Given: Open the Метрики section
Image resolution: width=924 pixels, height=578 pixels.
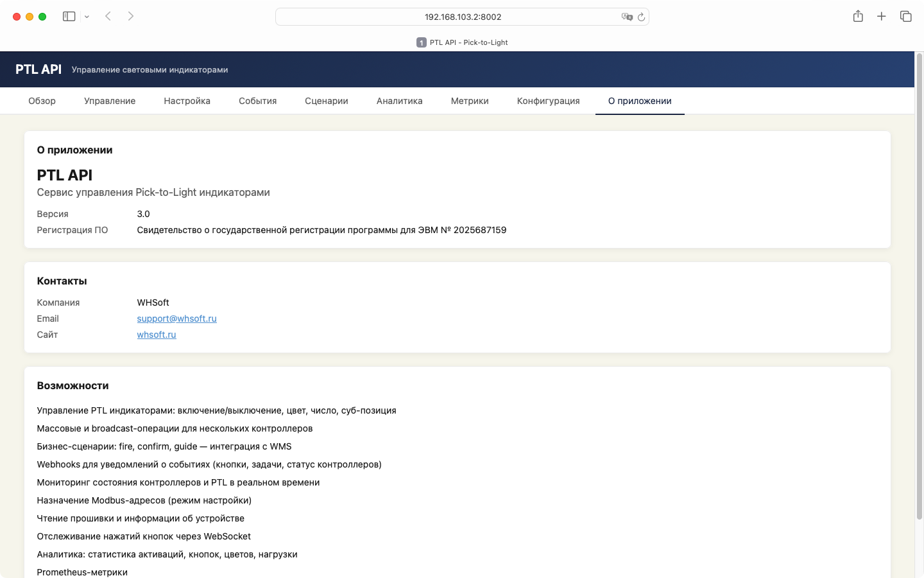Looking at the screenshot, I should click(x=469, y=101).
